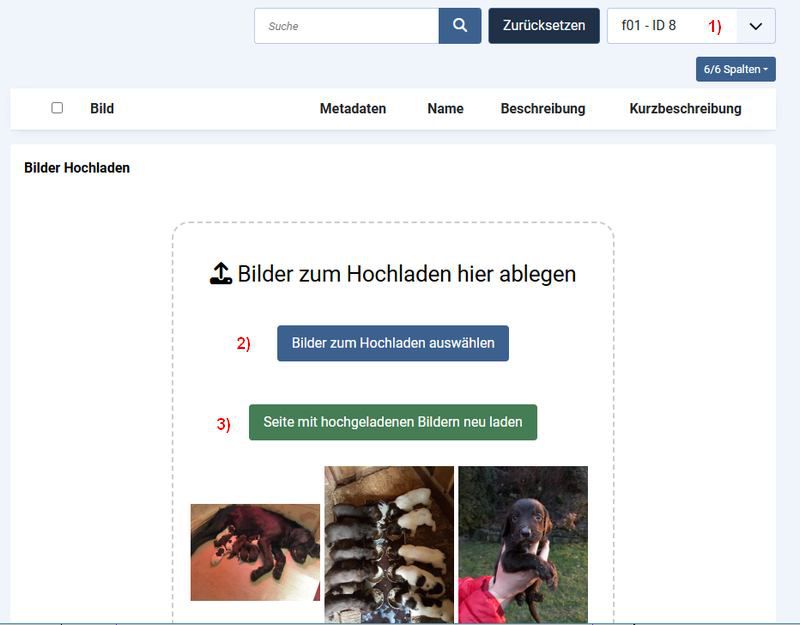Viewport: 800px width, 625px height.
Task: Toggle the select-all checkbox in table header
Action: [x=57, y=108]
